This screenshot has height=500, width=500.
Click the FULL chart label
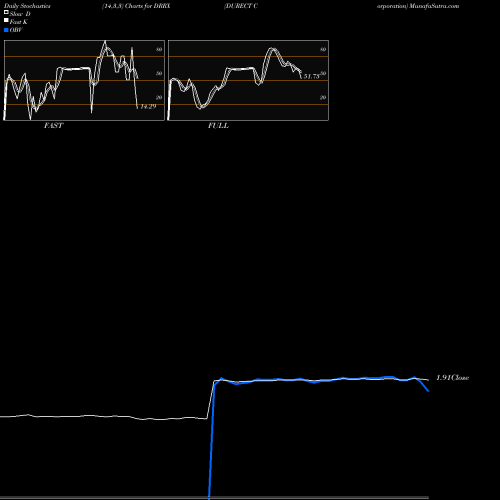tap(218, 125)
